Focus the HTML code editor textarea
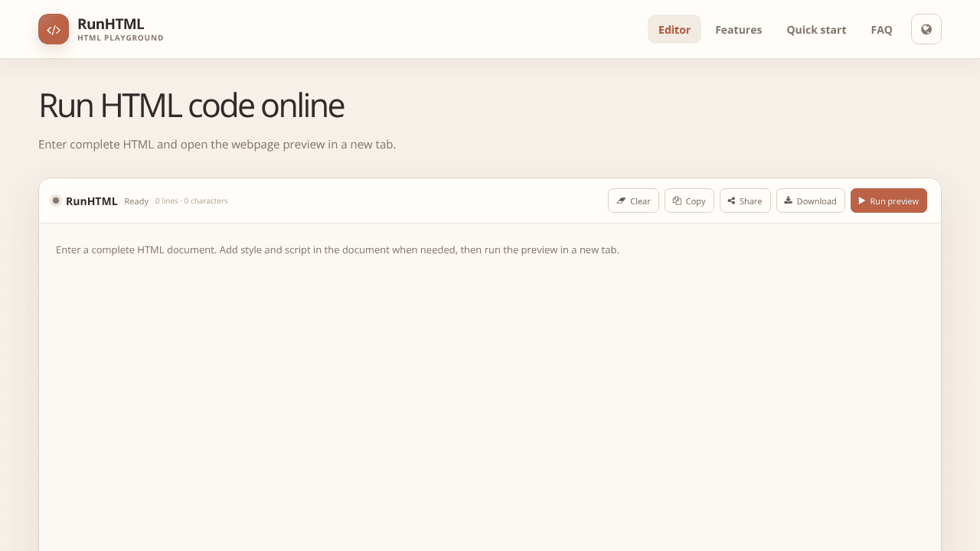Image resolution: width=980 pixels, height=551 pixels. tap(490, 387)
